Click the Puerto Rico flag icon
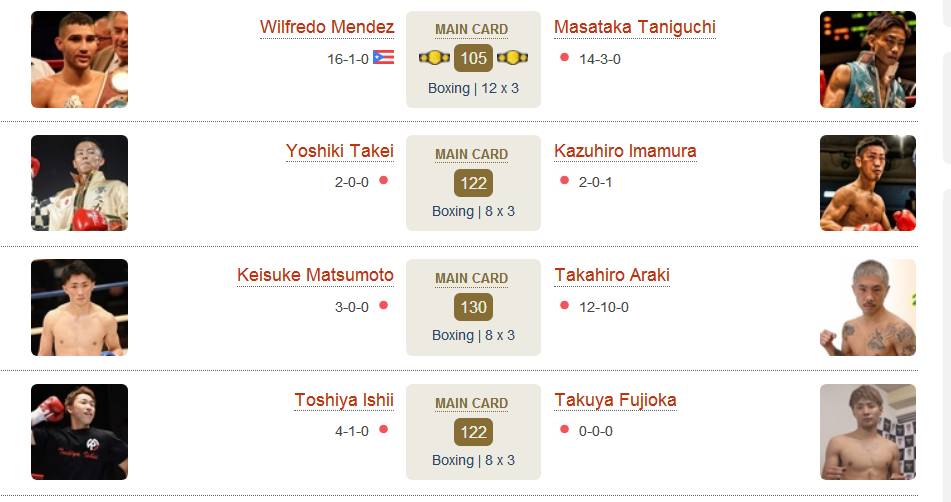This screenshot has width=951, height=502. point(383,58)
